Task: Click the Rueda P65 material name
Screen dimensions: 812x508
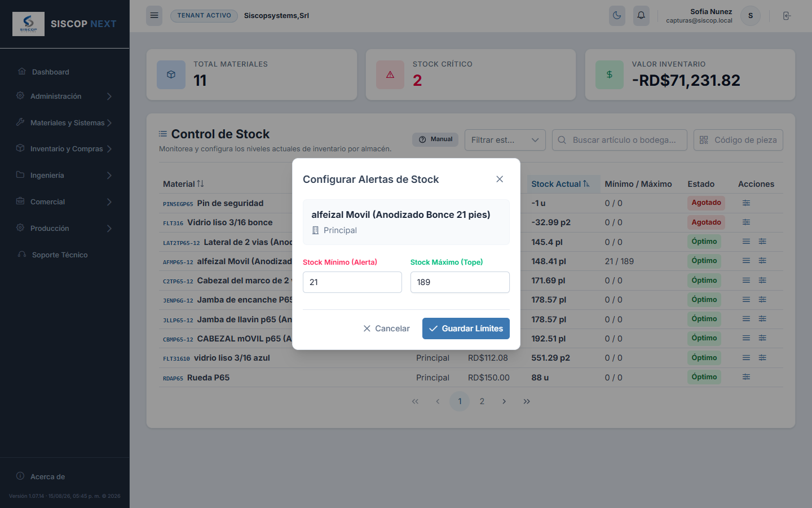Action: pyautogui.click(x=208, y=378)
